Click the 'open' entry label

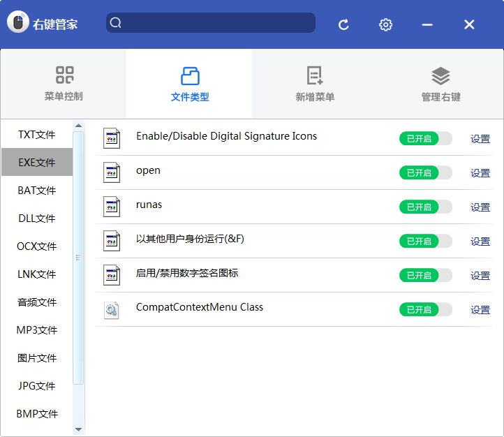(x=148, y=170)
